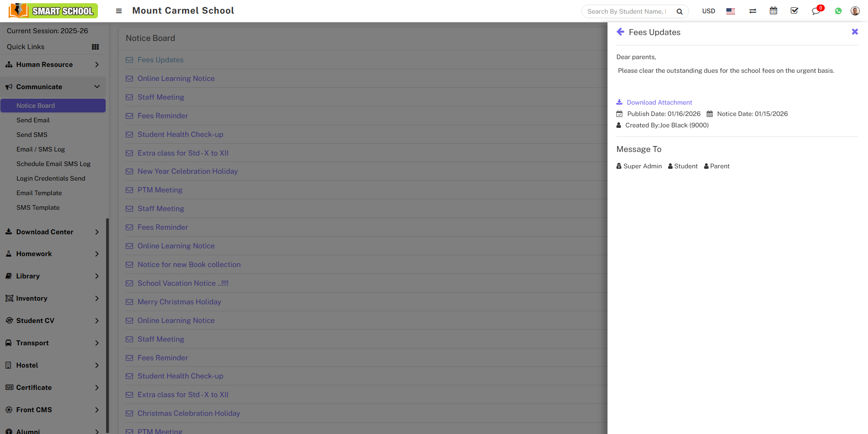Open Quick Links grid icon
The image size is (868, 434).
pos(95,47)
